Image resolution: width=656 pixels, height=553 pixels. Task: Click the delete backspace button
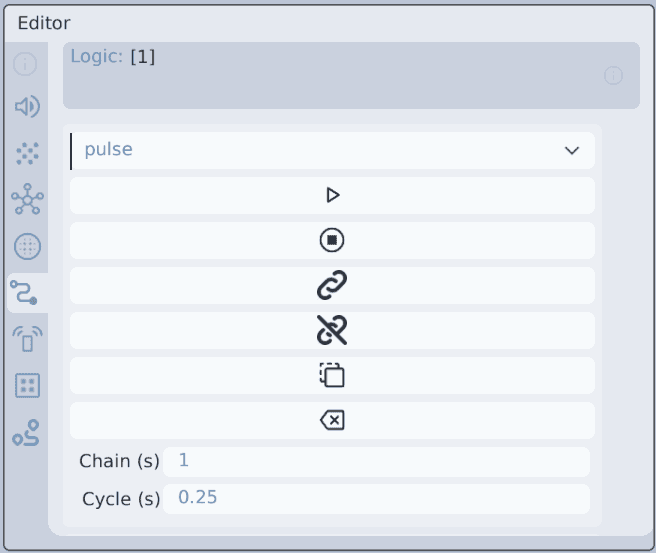click(332, 420)
